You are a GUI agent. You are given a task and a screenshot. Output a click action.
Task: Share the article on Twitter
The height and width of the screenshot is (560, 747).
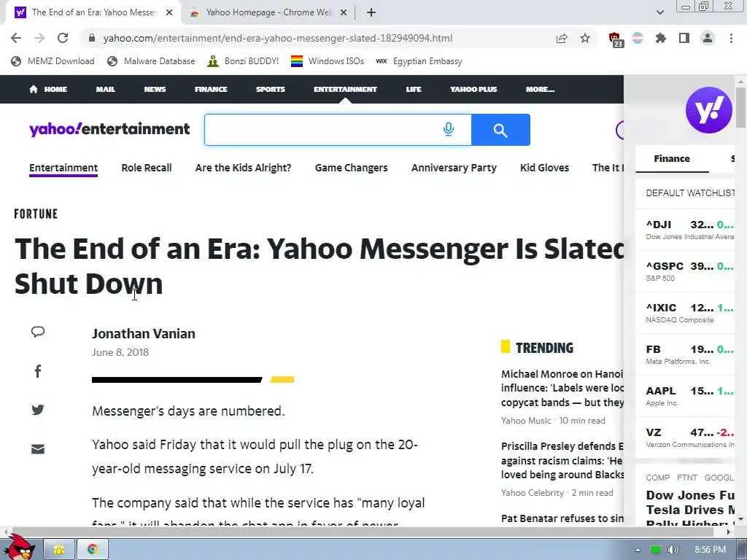(x=38, y=410)
